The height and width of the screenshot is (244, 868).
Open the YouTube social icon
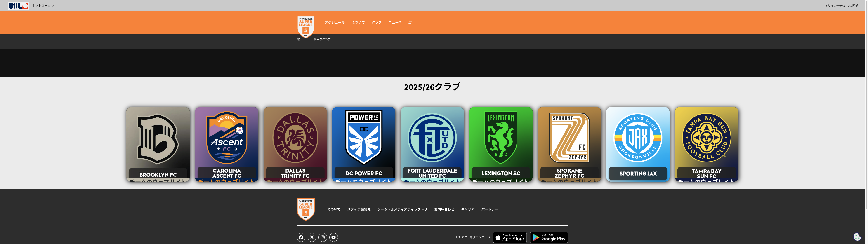[333, 237]
